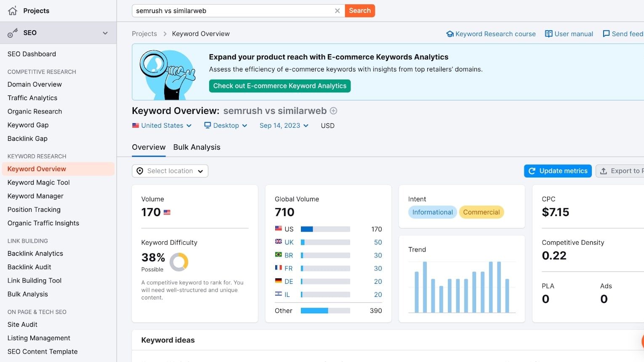
Task: Open the Keyword Research course link
Action: click(491, 34)
